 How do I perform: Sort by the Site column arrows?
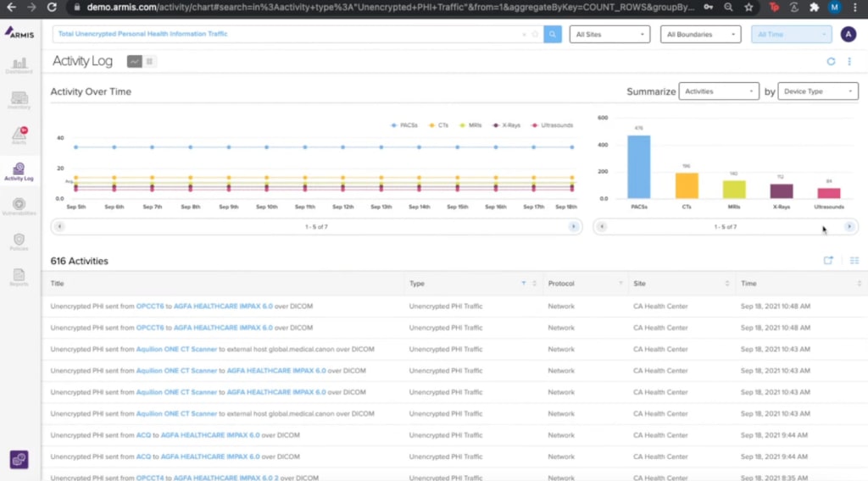[726, 284]
